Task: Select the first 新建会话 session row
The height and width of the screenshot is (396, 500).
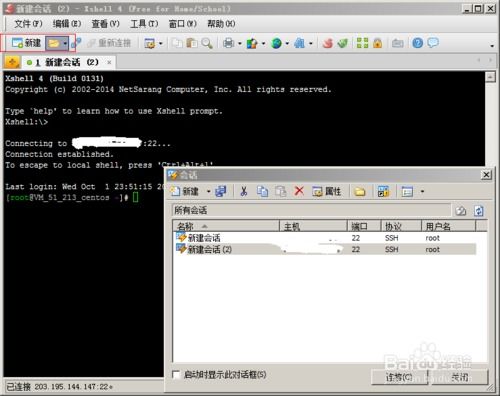Action: coord(325,238)
